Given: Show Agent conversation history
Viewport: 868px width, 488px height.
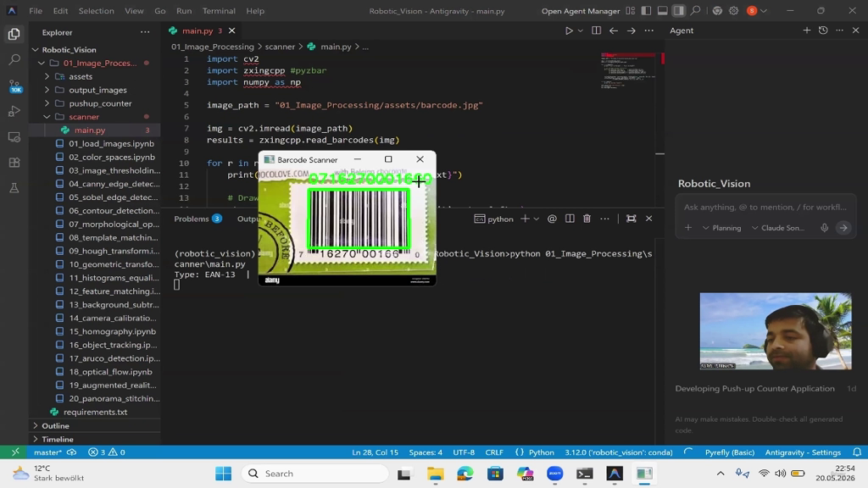Looking at the screenshot, I should [823, 30].
